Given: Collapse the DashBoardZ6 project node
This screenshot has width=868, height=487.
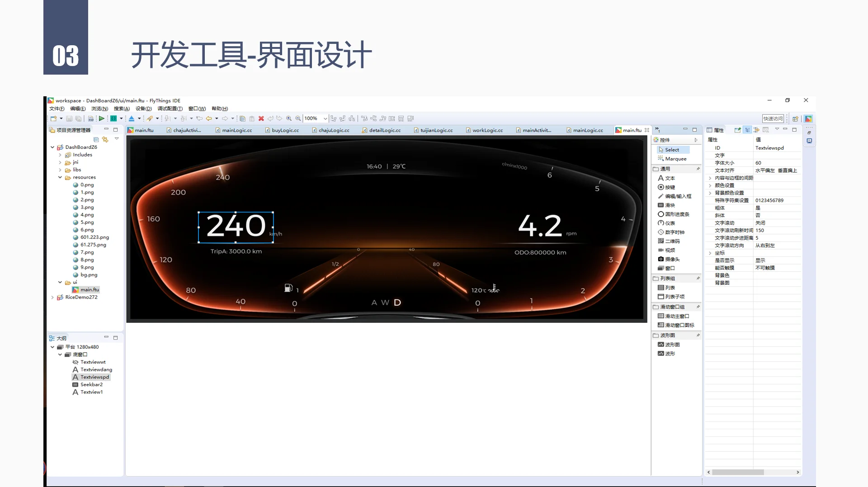Looking at the screenshot, I should pyautogui.click(x=52, y=147).
